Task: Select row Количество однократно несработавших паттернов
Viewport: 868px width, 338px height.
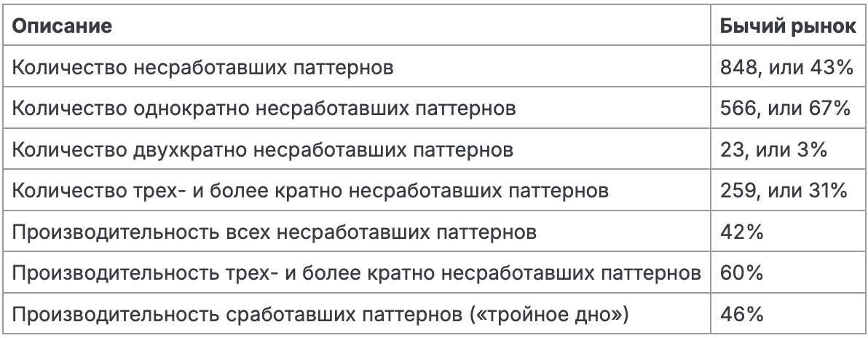Action: click(434, 108)
